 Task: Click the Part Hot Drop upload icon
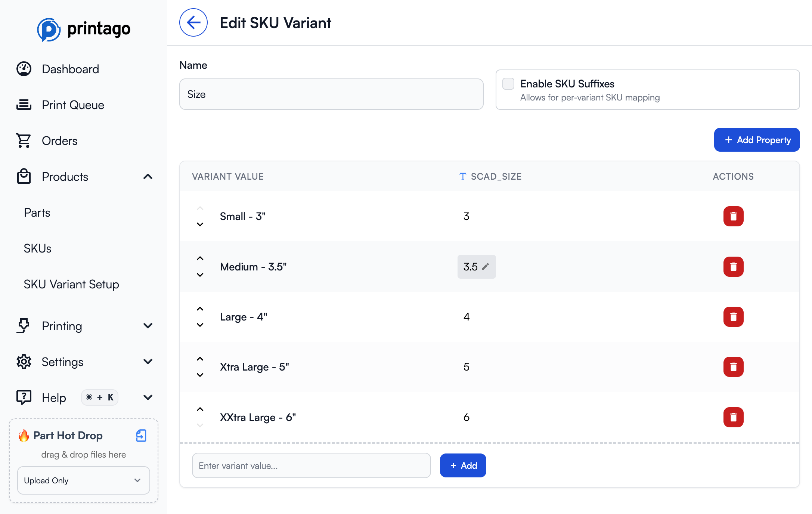click(x=141, y=435)
